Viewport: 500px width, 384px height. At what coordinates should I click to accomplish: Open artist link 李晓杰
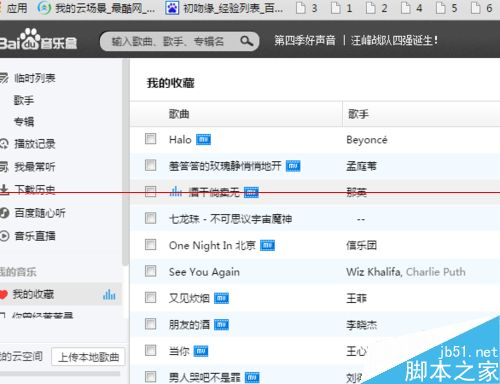pyautogui.click(x=361, y=325)
